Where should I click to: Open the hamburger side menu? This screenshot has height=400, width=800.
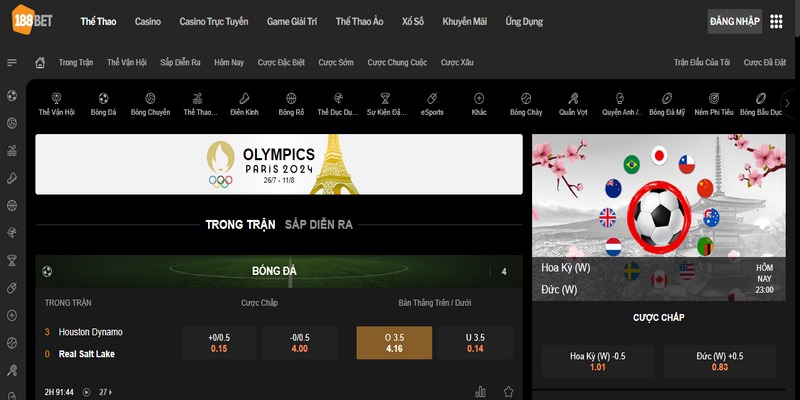12,62
